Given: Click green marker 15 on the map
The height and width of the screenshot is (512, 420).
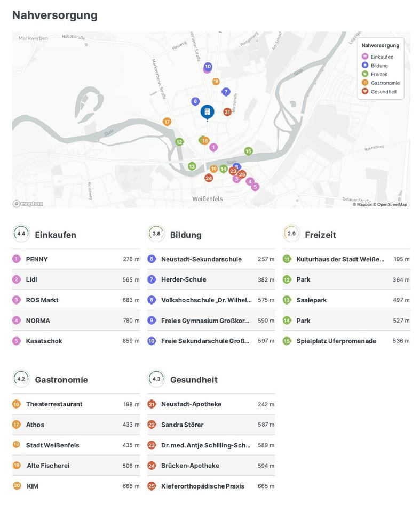Looking at the screenshot, I should 248,151.
